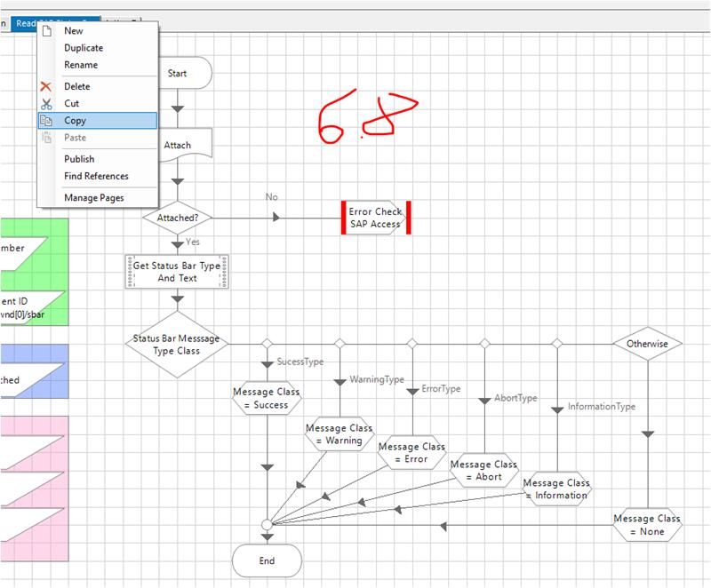Click the WarningType choice node
The width and height of the screenshot is (711, 588).
click(340, 344)
